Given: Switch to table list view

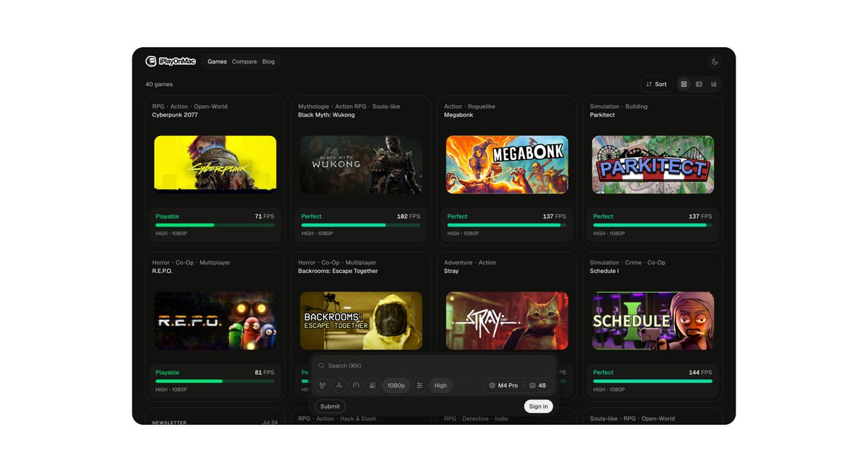Looking at the screenshot, I should [x=699, y=84].
